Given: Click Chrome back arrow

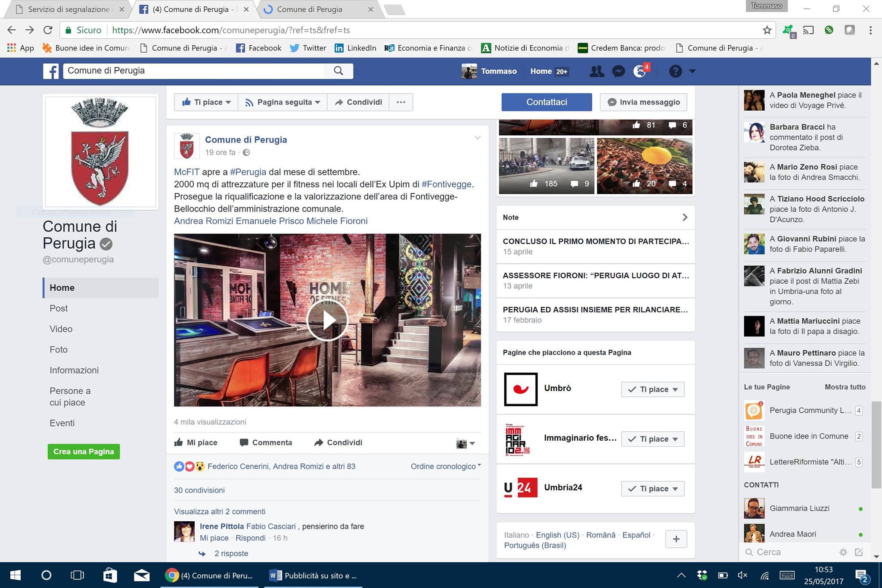Looking at the screenshot, I should click(x=12, y=30).
